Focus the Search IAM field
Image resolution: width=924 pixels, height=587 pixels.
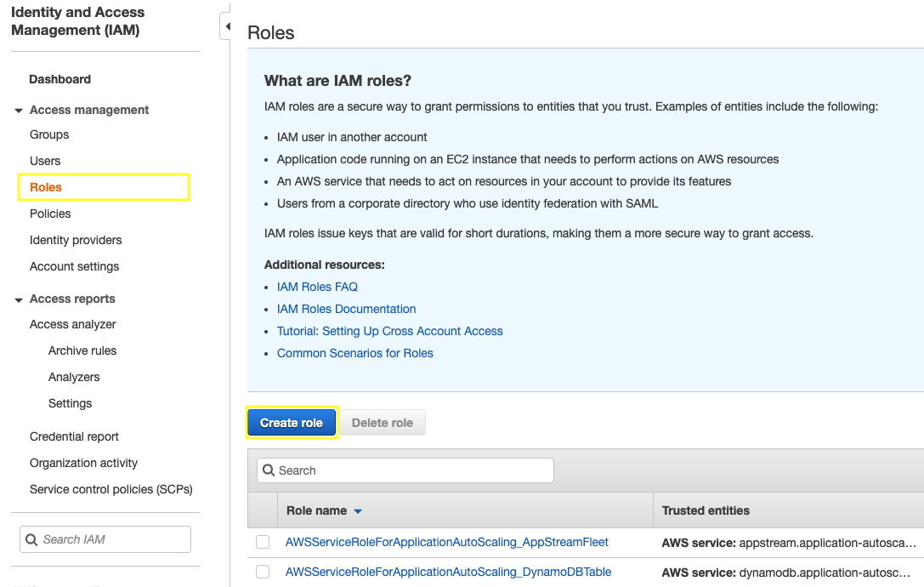click(105, 539)
